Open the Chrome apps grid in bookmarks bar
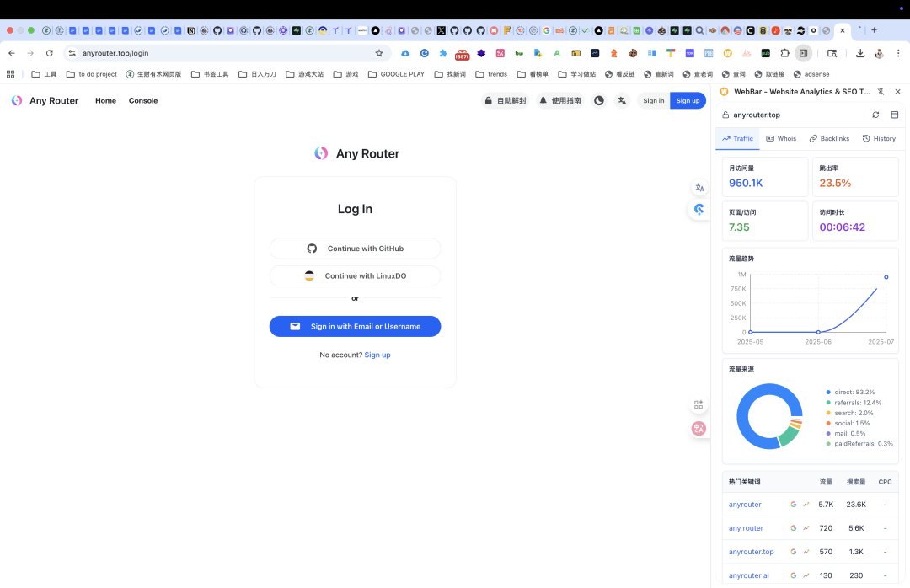This screenshot has height=588, width=910. [10, 74]
